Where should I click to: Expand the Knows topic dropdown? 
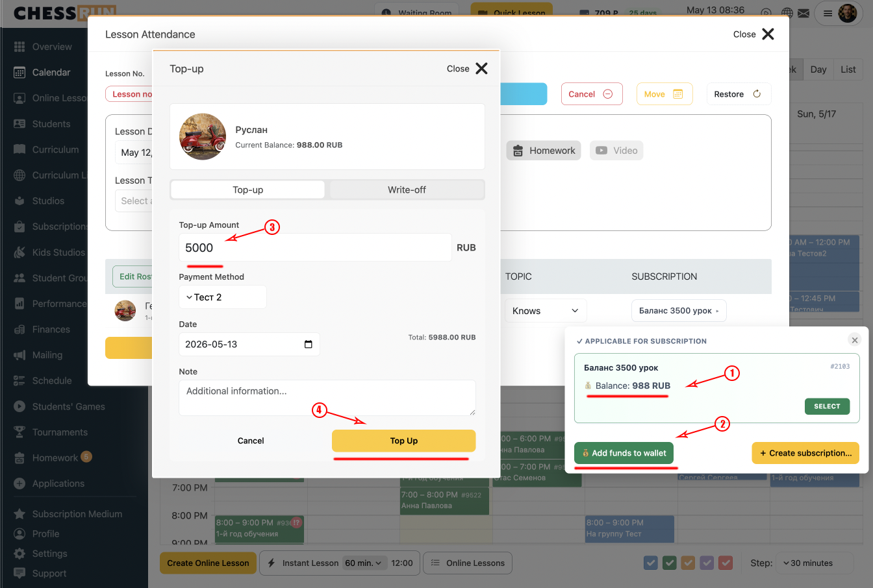coord(546,311)
